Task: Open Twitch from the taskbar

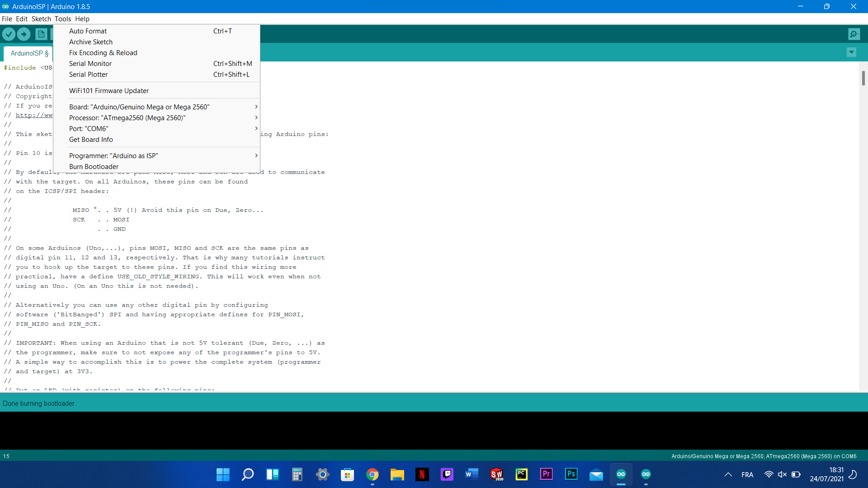Action: tap(447, 474)
